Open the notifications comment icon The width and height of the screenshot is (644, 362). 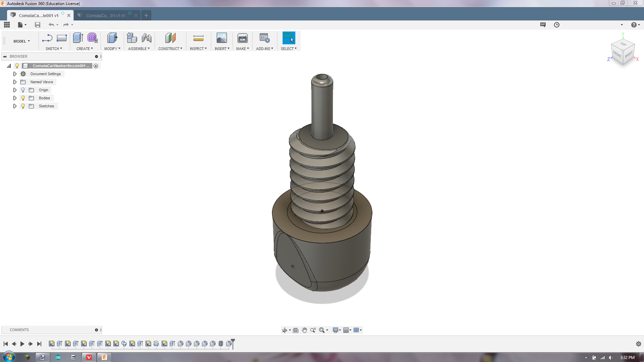tap(543, 24)
